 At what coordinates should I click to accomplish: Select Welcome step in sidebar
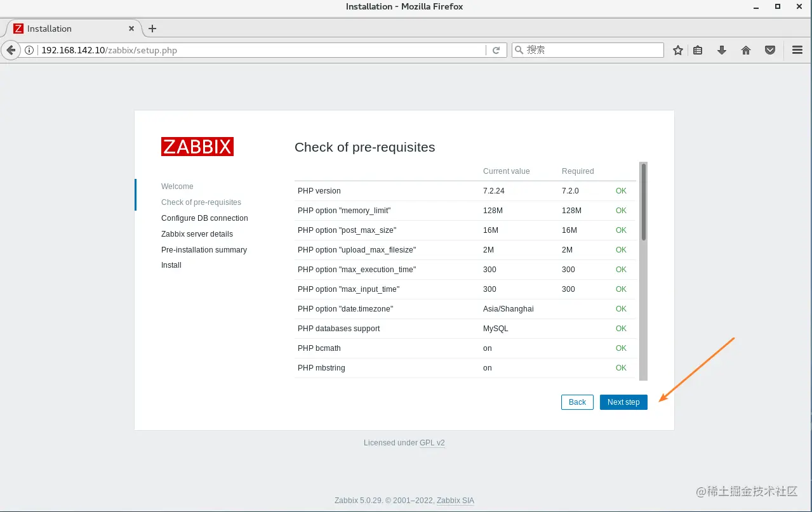(177, 187)
